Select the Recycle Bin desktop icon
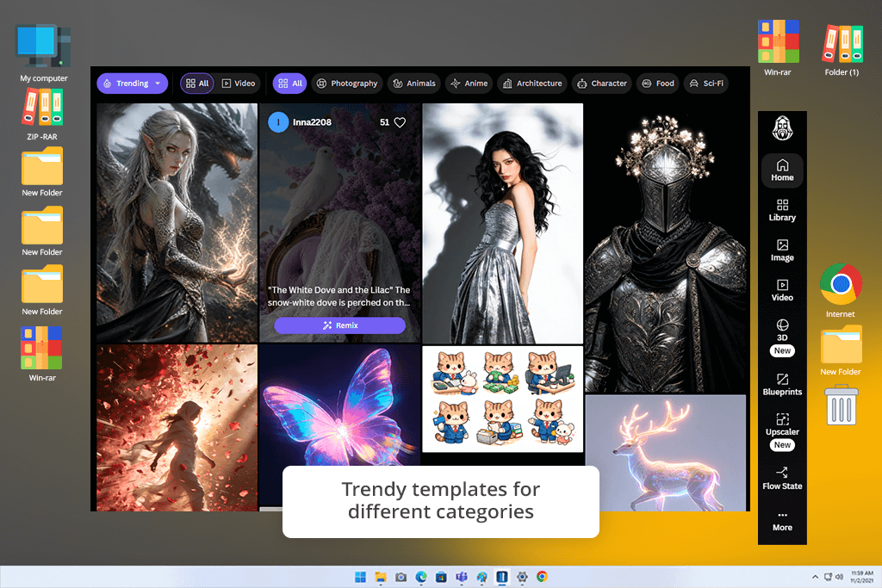The width and height of the screenshot is (882, 588). pyautogui.click(x=842, y=405)
